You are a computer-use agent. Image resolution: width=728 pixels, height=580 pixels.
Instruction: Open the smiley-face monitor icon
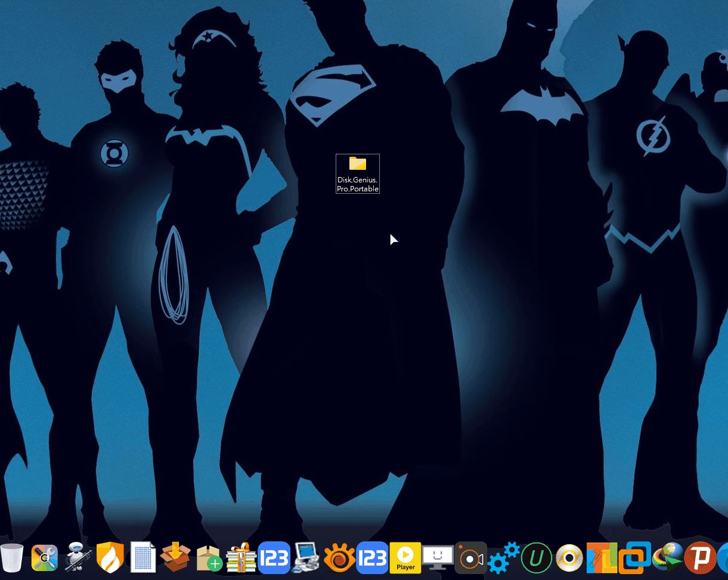[438, 558]
